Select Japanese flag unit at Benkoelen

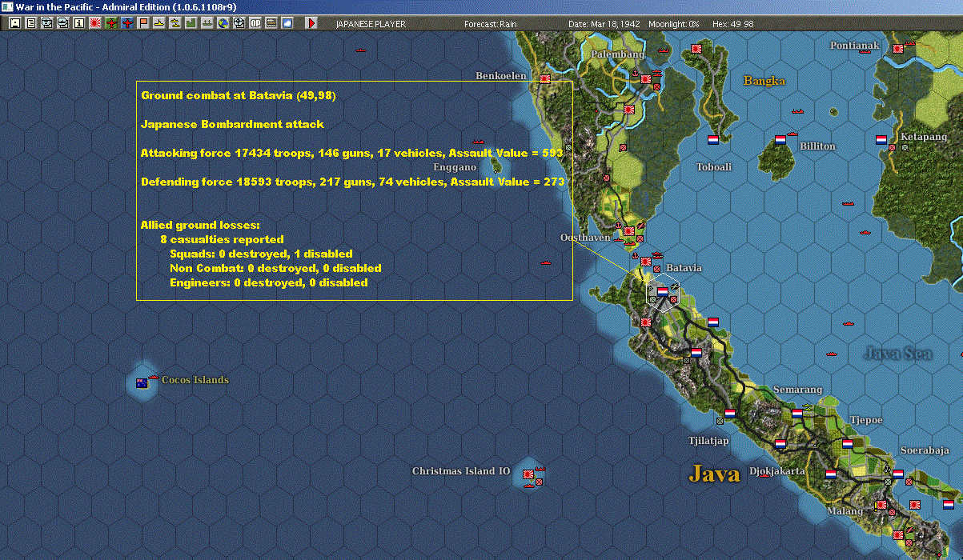point(544,79)
